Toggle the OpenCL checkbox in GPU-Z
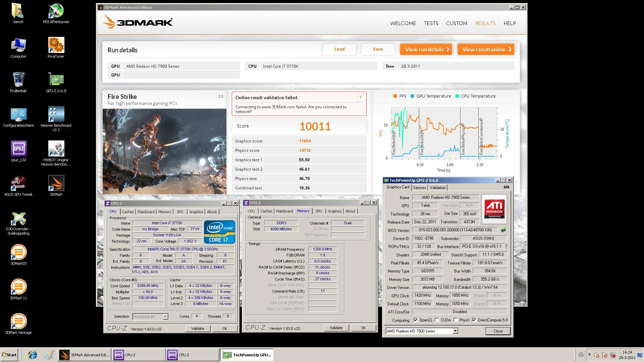Viewport: 644px width, 362px height. (416, 320)
